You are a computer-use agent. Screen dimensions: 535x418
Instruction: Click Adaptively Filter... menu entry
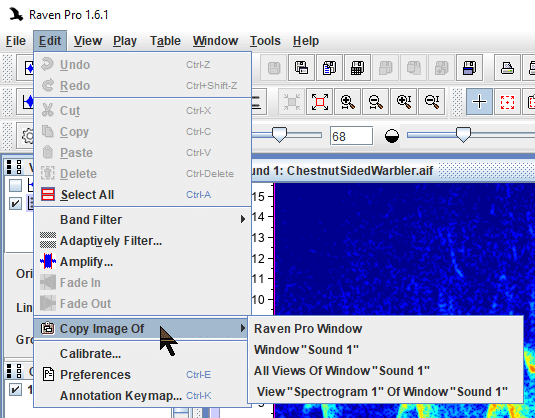click(x=143, y=241)
